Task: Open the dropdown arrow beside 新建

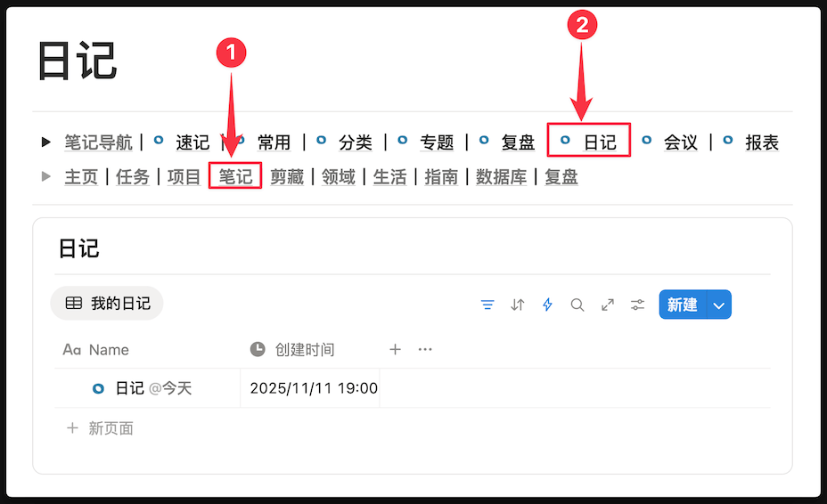Action: click(x=718, y=305)
